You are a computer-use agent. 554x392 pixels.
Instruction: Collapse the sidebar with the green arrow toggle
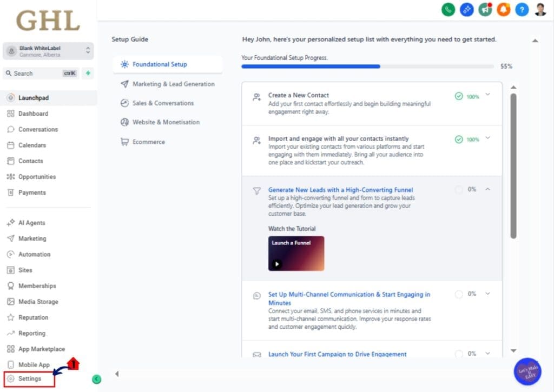click(x=96, y=380)
